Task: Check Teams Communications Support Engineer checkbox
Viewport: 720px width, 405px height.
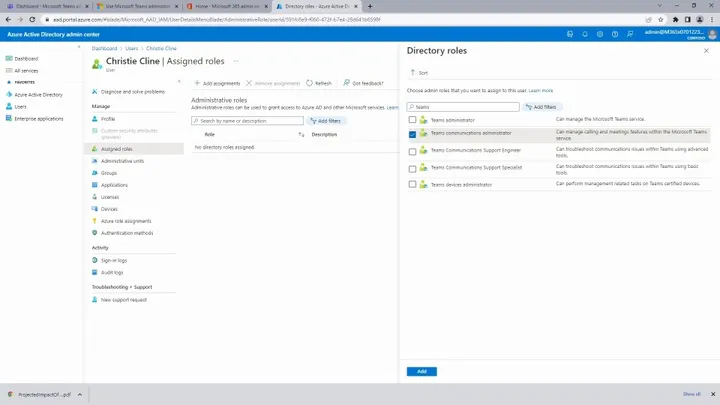Action: pos(412,152)
